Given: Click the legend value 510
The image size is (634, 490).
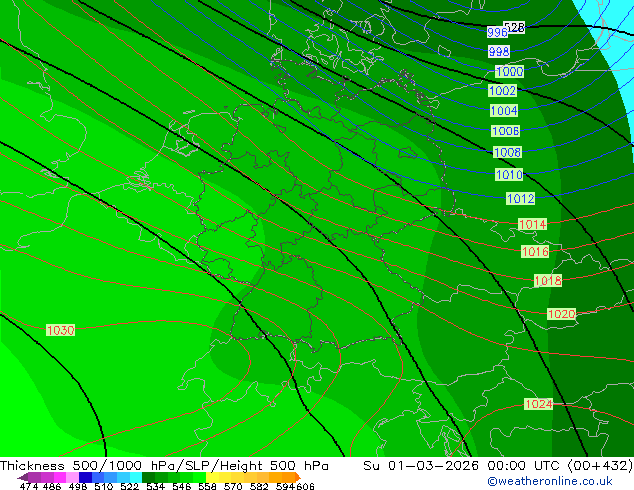Looking at the screenshot, I should point(104,486).
